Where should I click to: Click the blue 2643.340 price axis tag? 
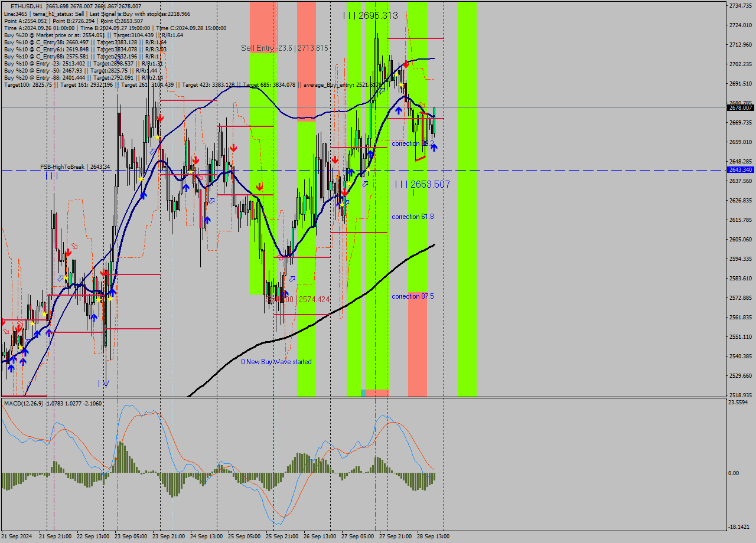click(x=741, y=169)
